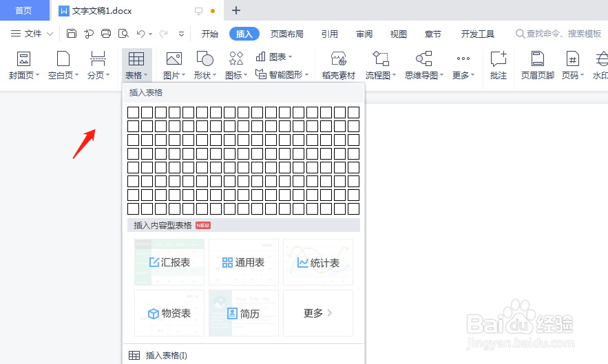This screenshot has width=608, height=364.
Task: Click the first cell of the table grid
Action: point(134,112)
